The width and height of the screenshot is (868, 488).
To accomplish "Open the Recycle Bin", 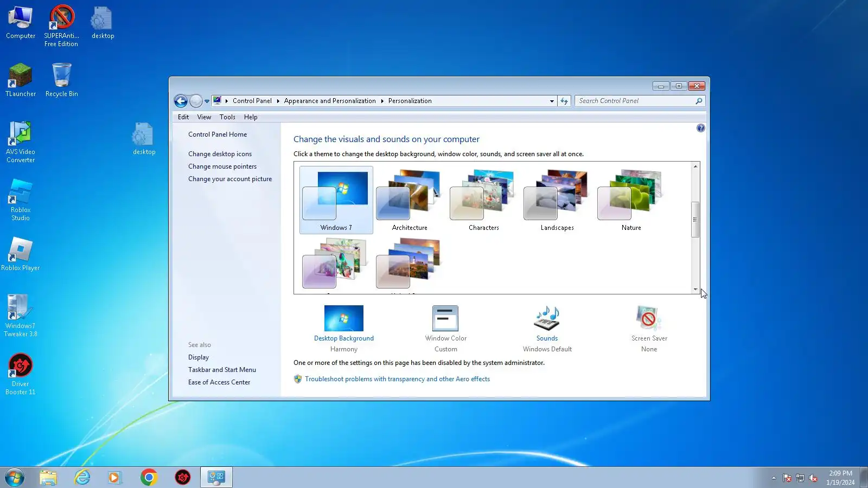I will tap(61, 80).
